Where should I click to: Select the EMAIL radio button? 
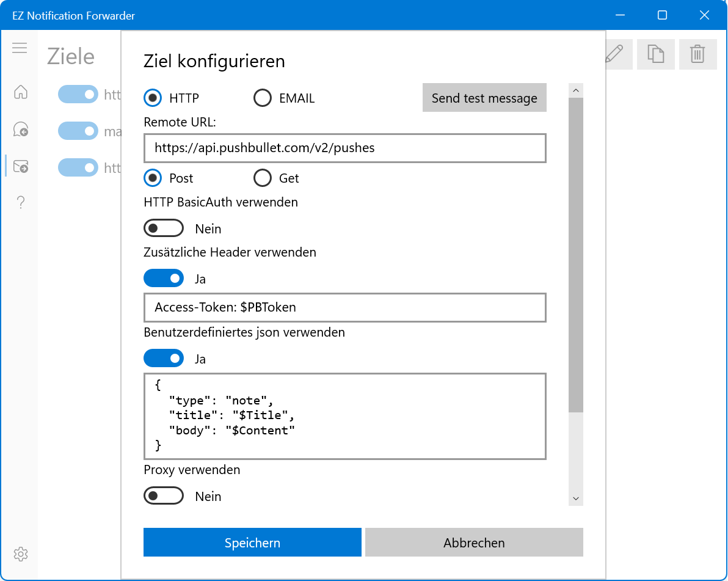point(263,98)
